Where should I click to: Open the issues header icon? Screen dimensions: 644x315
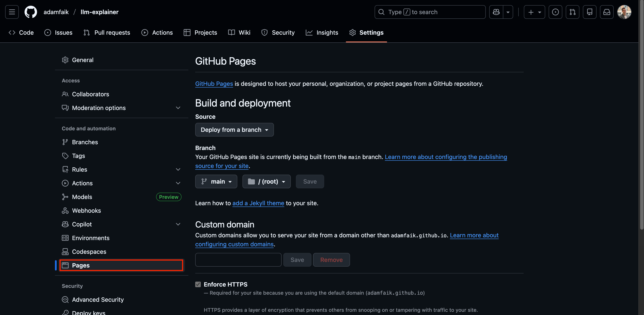555,12
